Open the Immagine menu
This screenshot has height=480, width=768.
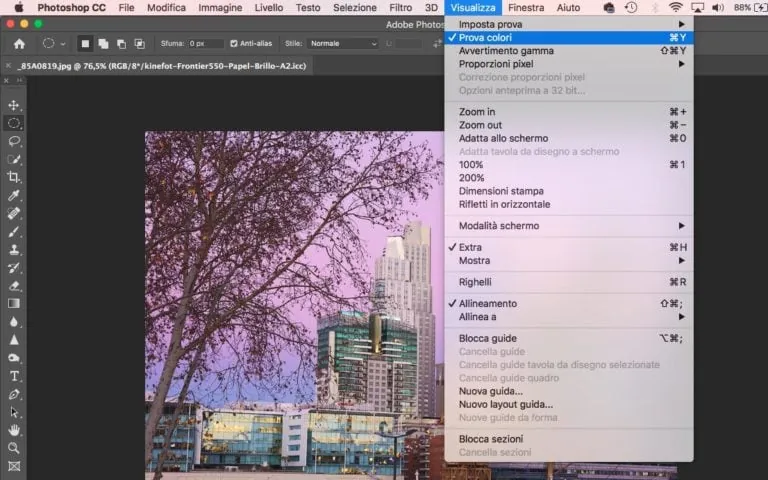220,8
